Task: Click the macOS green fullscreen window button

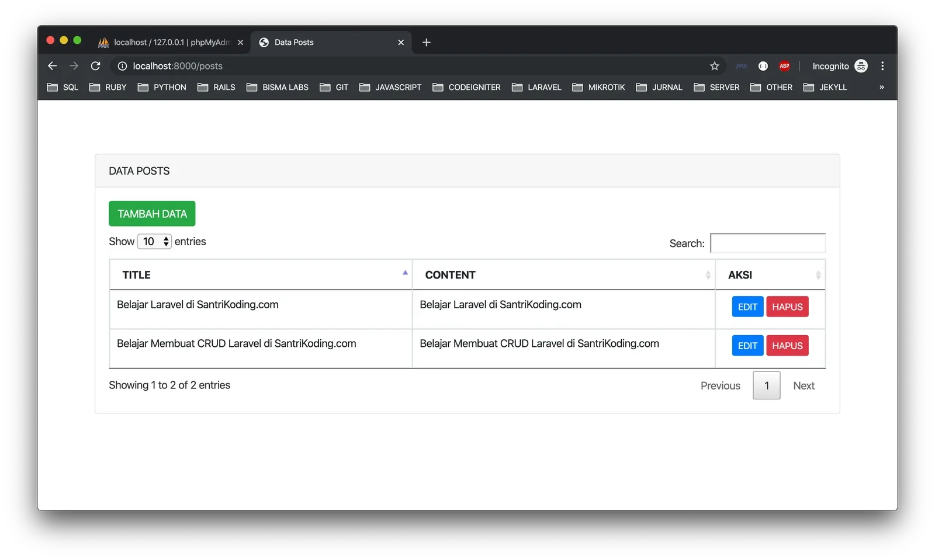Action: tap(77, 40)
